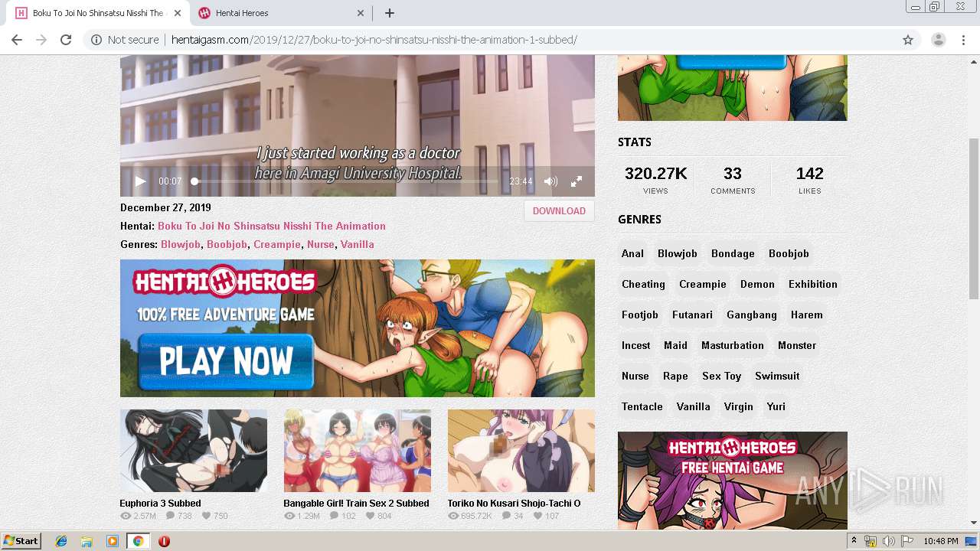Click the PLAY NOW banner button
Screen dimensions: 980x551
click(x=226, y=361)
